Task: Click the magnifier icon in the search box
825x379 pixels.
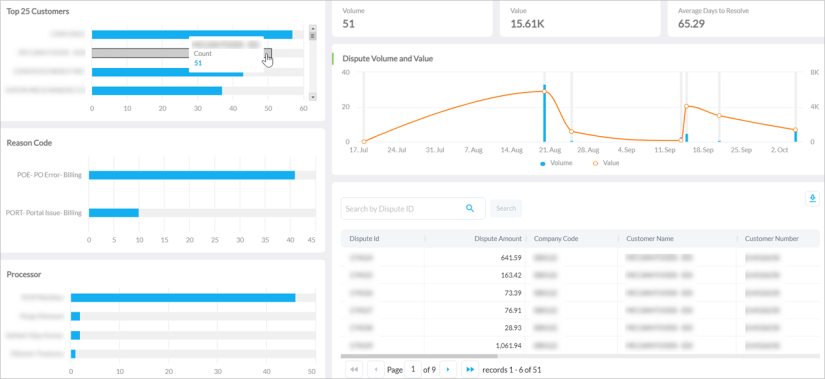Action: click(470, 208)
